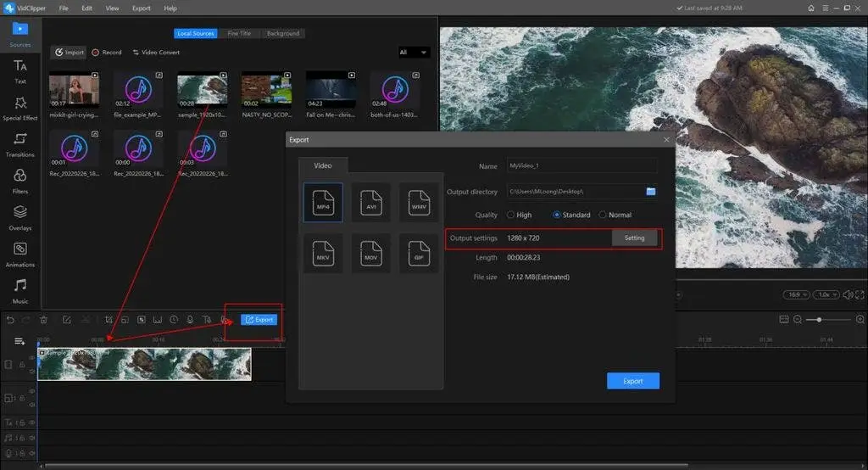The height and width of the screenshot is (470, 868).
Task: Open the File menu
Action: click(64, 8)
